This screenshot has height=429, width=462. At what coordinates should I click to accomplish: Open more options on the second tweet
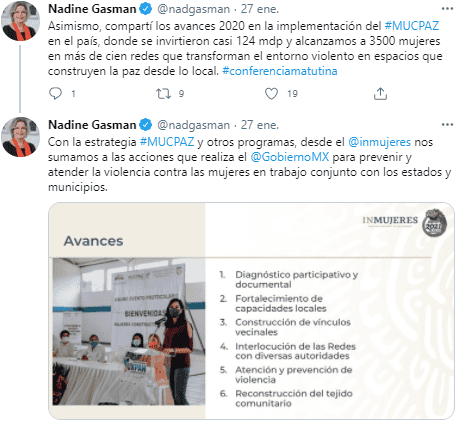click(x=447, y=125)
